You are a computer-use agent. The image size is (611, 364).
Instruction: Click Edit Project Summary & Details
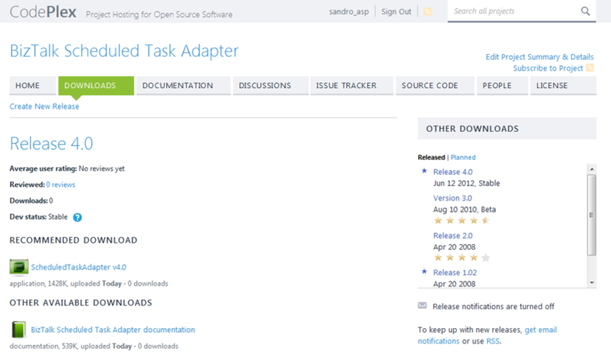(x=539, y=57)
